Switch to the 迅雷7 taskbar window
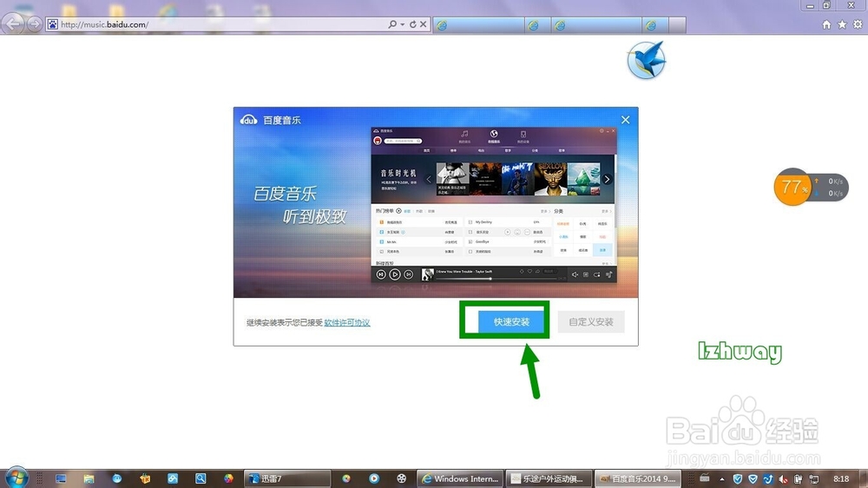 click(286, 478)
